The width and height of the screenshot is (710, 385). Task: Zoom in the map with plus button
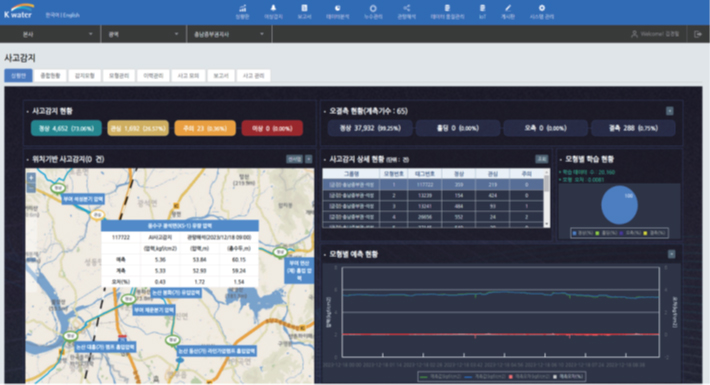(x=31, y=178)
